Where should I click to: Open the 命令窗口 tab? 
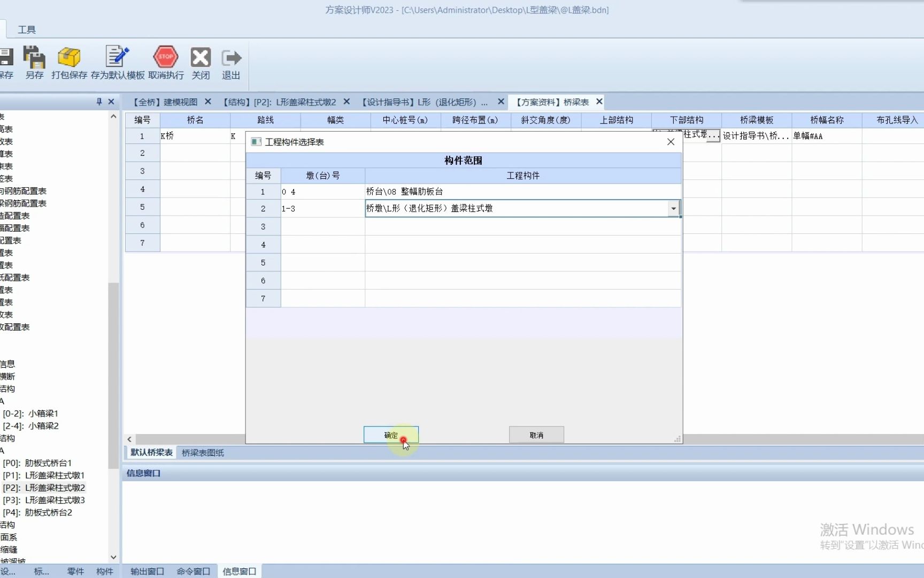[x=194, y=572]
